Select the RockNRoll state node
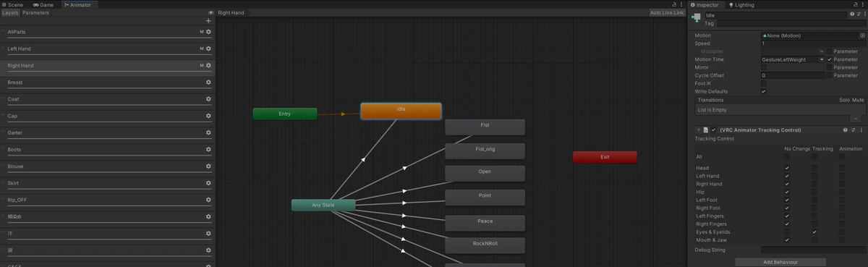868x267 pixels. coord(485,245)
